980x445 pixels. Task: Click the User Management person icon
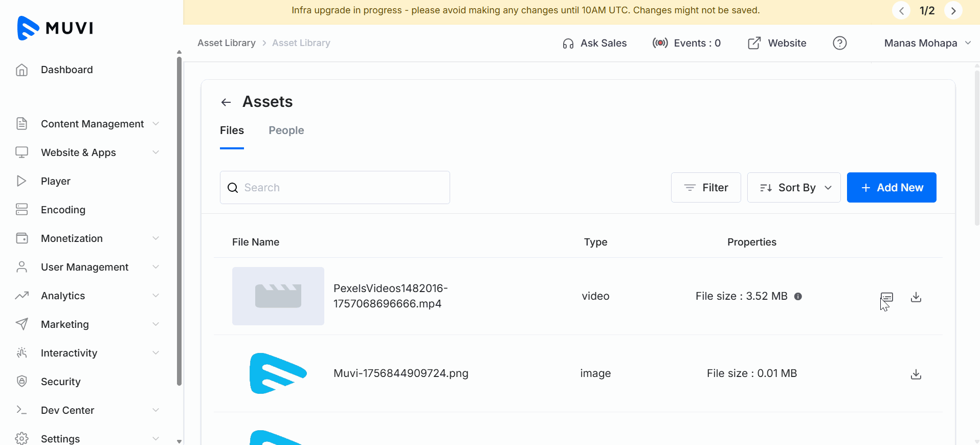coord(21,267)
